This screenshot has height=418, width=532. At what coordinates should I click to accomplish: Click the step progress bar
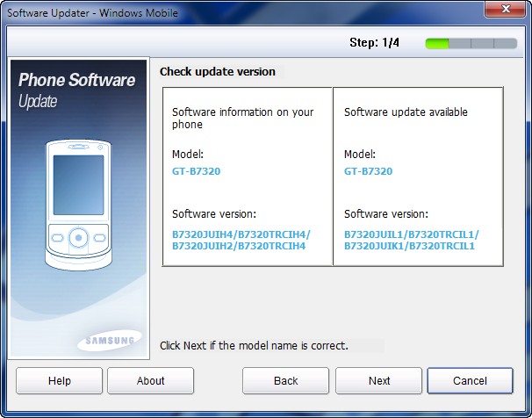[x=471, y=43]
